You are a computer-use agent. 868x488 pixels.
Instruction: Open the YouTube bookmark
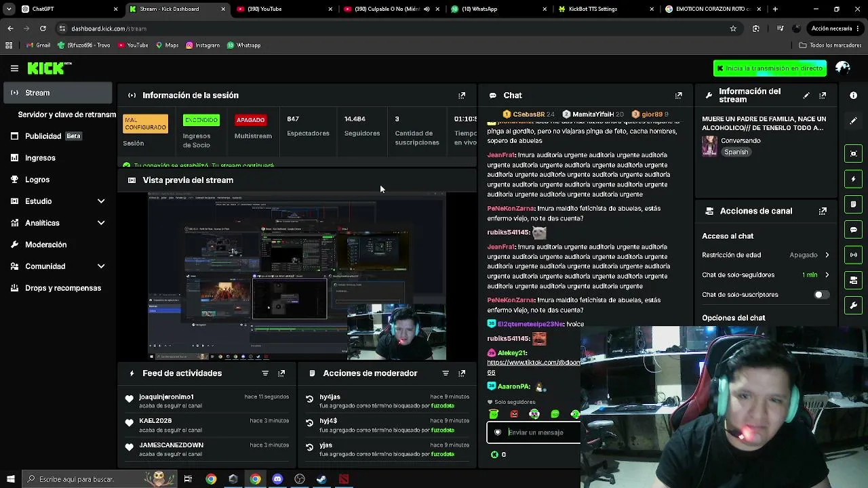pyautogui.click(x=133, y=45)
